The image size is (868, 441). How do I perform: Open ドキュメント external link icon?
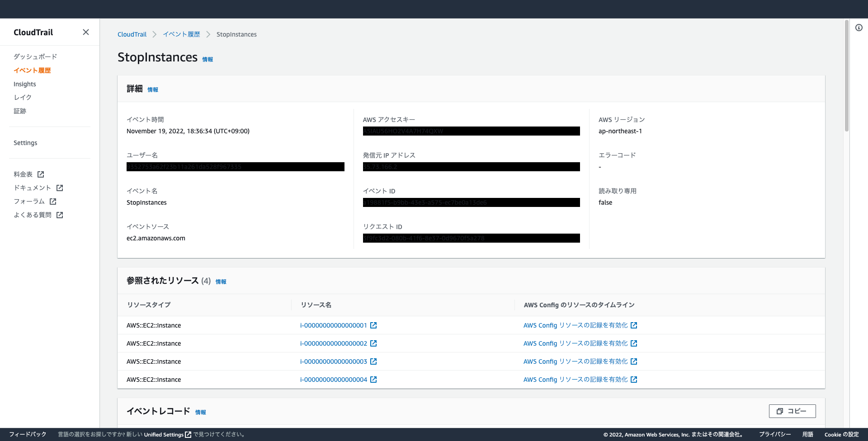[x=60, y=188]
